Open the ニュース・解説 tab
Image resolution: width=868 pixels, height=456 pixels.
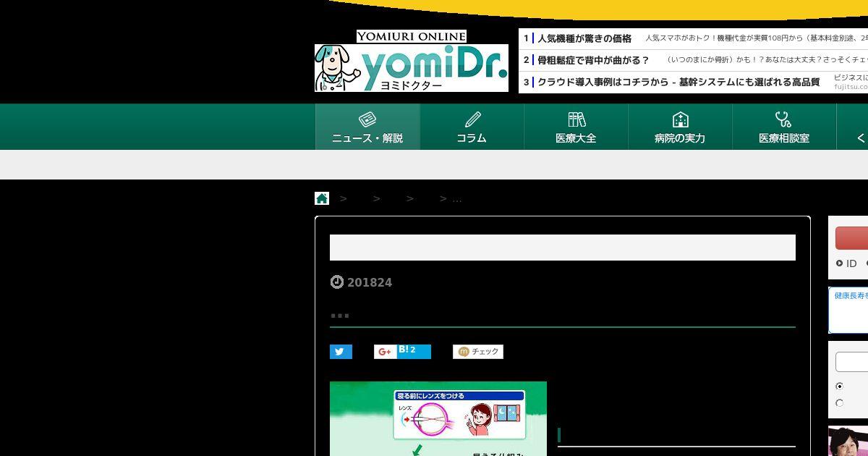367,127
